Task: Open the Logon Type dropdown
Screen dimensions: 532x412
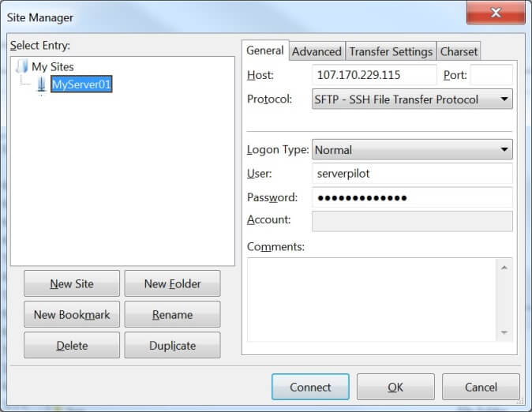Action: 412,150
